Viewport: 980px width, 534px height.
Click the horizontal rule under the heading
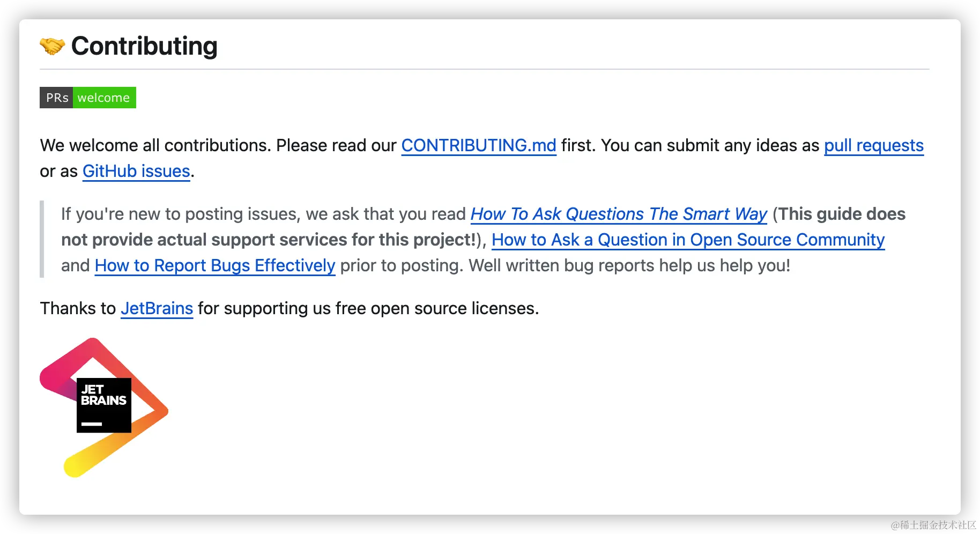coord(485,69)
